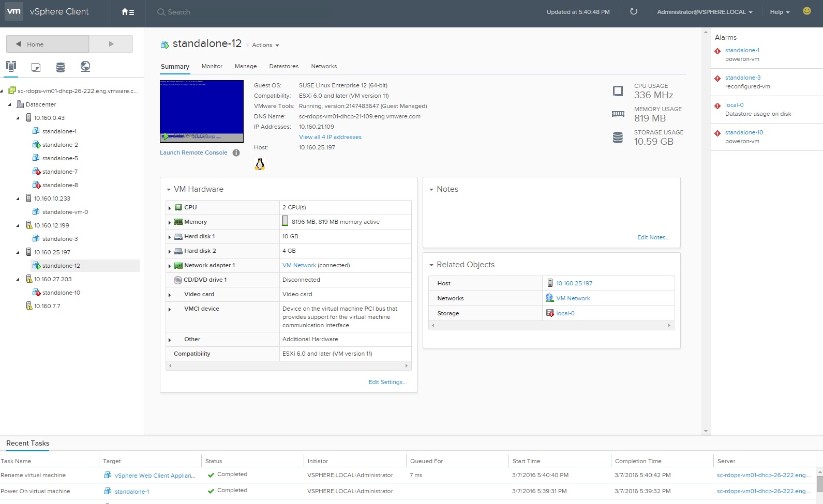Select the Summary tab
Viewport: 823px width, 504px height.
click(175, 67)
